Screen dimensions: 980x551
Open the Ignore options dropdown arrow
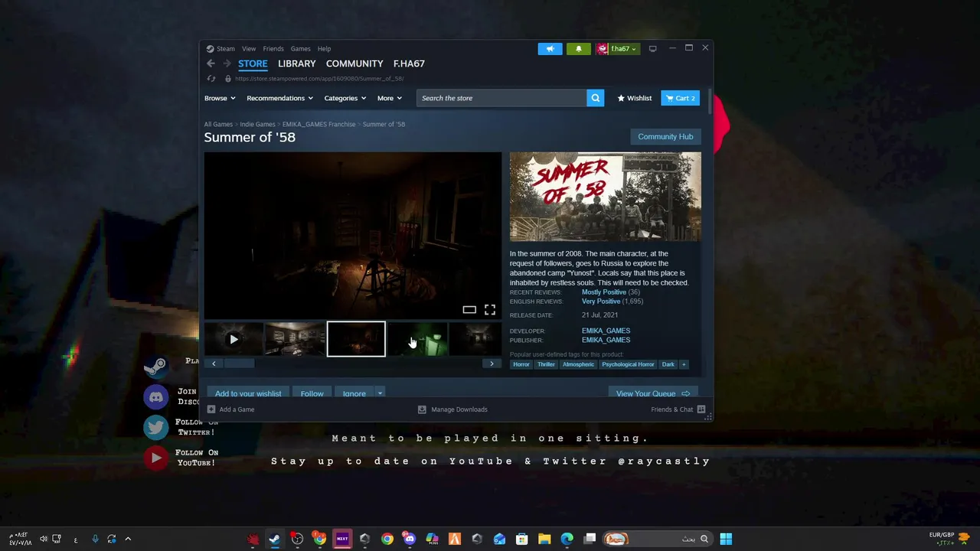click(x=380, y=393)
